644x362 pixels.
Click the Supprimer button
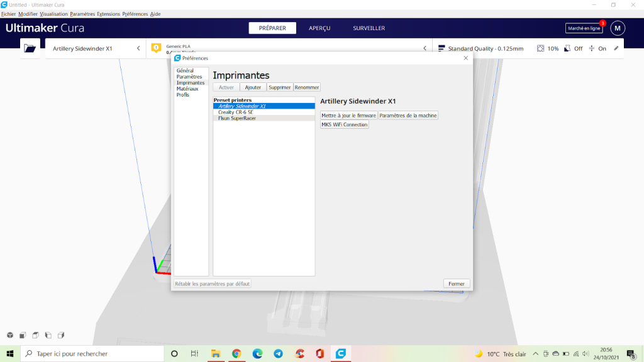280,87
